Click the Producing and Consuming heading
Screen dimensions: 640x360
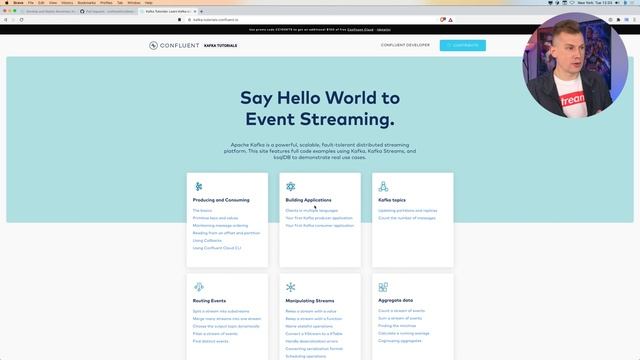[x=221, y=200]
